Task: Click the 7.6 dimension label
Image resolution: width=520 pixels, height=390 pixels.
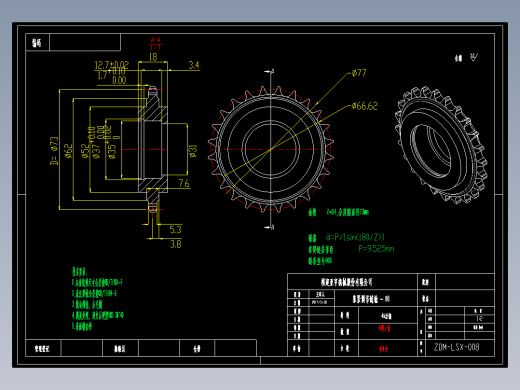Action: click(184, 183)
